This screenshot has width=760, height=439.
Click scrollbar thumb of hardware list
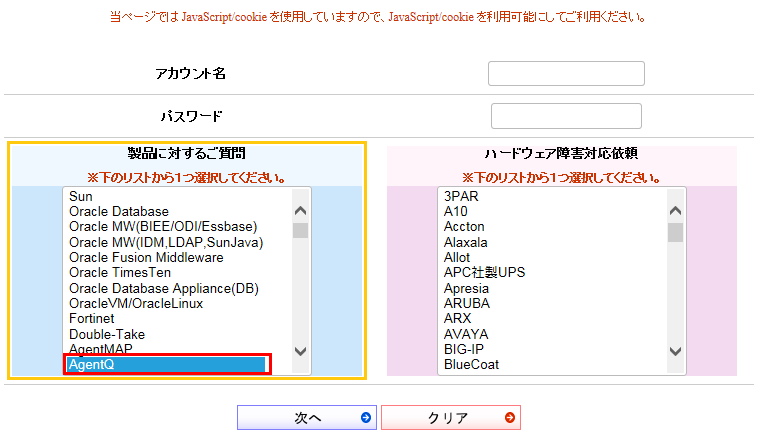(x=675, y=233)
